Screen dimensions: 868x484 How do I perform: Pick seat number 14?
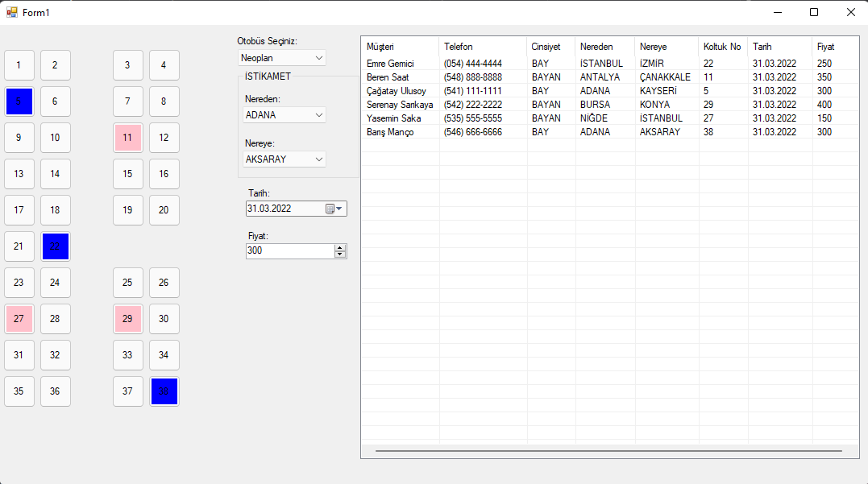click(x=56, y=174)
